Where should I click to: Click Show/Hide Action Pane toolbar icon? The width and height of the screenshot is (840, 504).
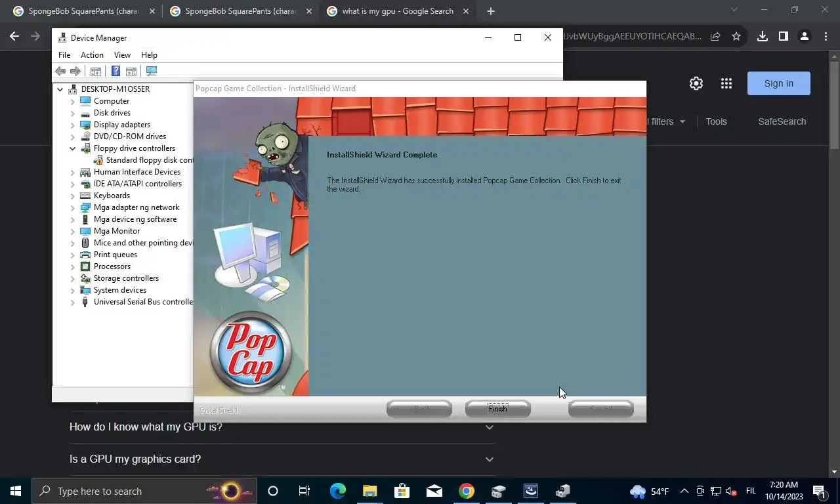point(131,71)
